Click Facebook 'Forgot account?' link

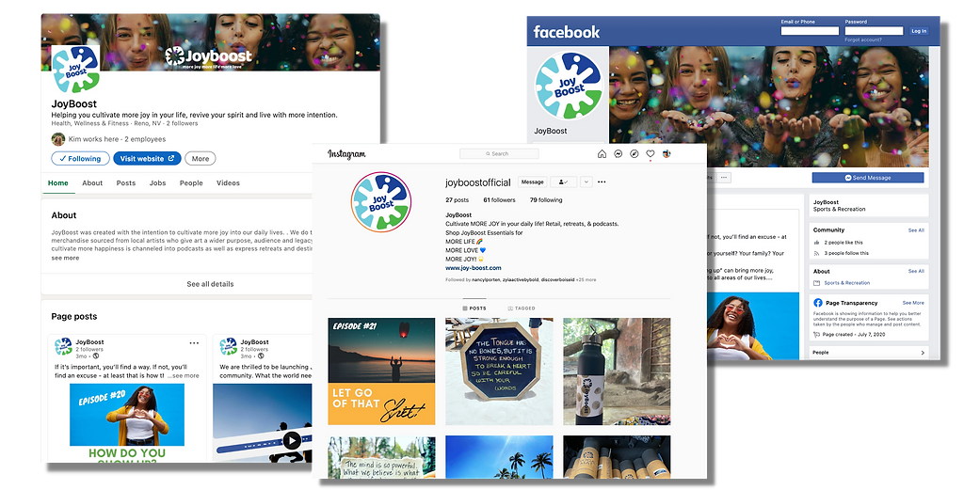pyautogui.click(x=863, y=40)
